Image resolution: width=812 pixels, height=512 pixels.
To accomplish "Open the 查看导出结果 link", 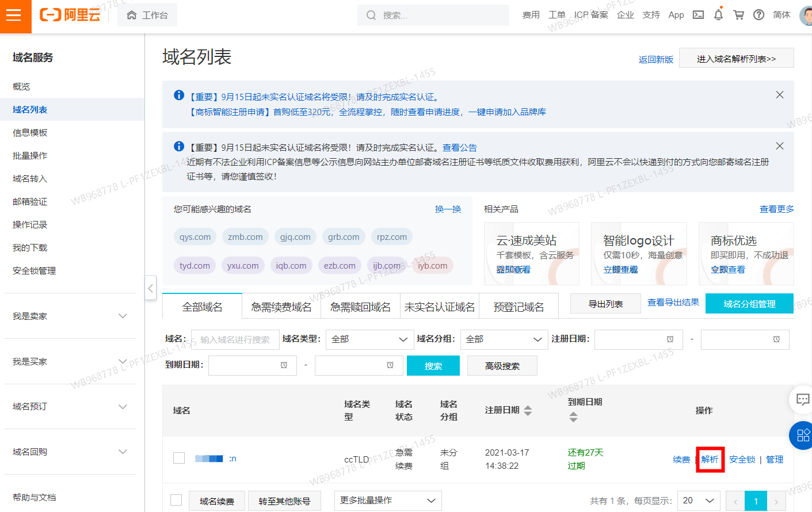I will pos(673,303).
